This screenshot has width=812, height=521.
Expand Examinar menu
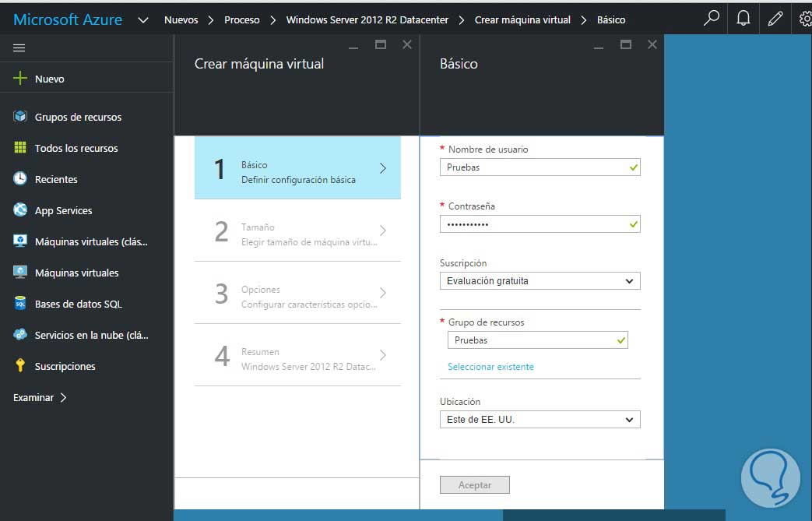click(40, 397)
